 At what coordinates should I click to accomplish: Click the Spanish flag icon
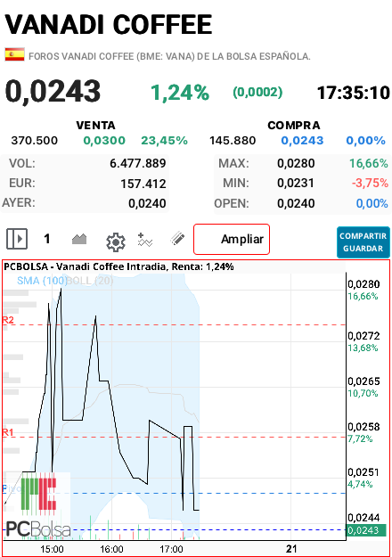pos(14,54)
